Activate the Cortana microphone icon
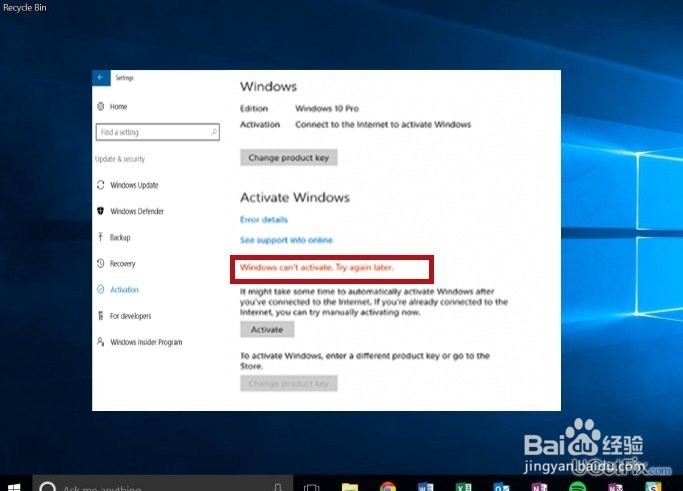This screenshot has width=683, height=491. 277,487
